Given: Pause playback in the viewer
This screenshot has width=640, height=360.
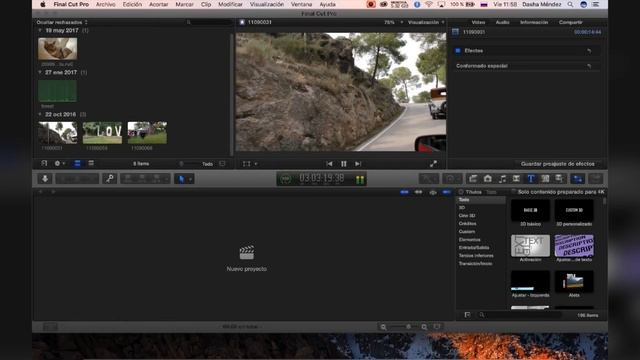Looking at the screenshot, I should [x=344, y=164].
